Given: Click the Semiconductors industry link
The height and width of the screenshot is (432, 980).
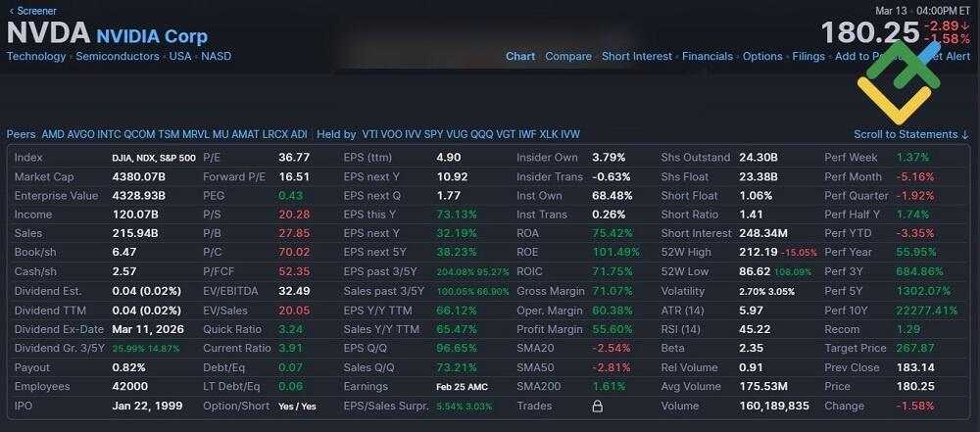Looking at the screenshot, I should (118, 56).
